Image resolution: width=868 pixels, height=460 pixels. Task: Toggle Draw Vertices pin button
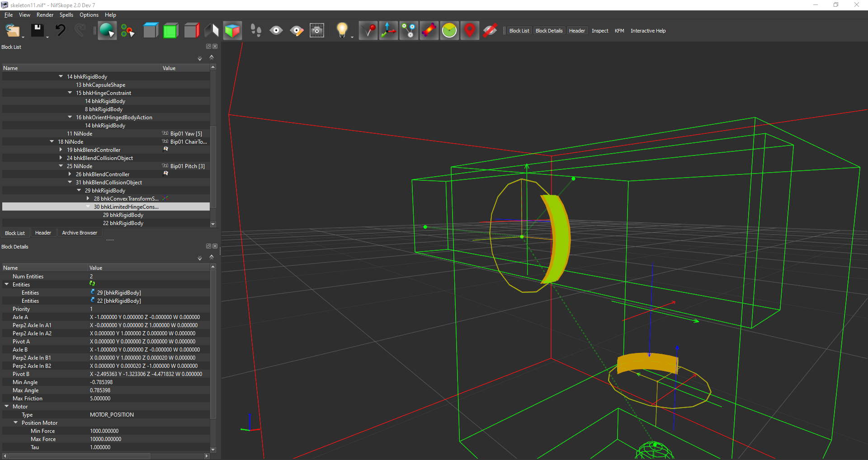(368, 31)
